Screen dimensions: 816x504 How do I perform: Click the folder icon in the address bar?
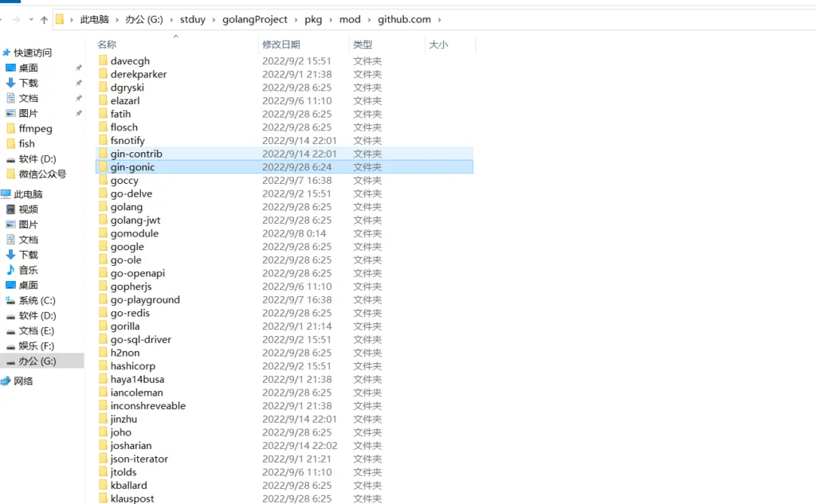tap(60, 20)
